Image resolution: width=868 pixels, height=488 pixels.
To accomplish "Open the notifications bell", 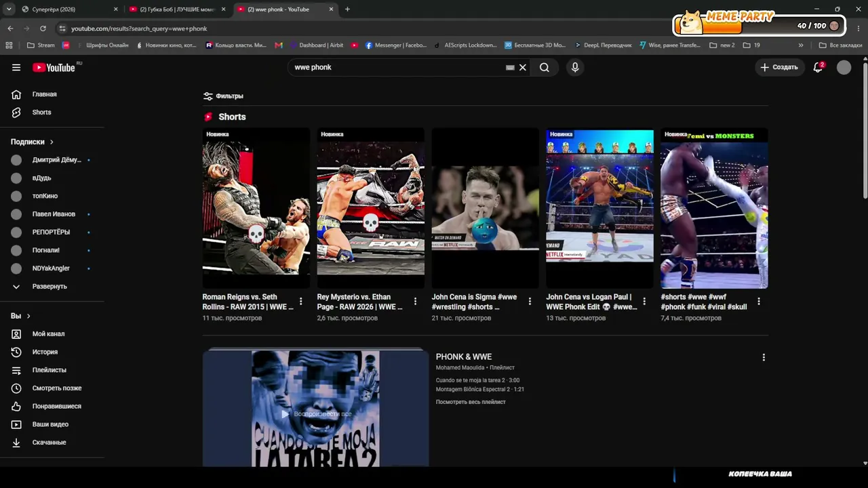I will coord(818,67).
